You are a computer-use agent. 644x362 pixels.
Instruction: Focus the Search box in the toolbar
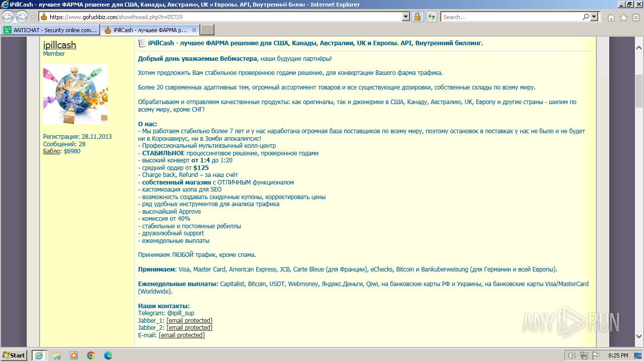[x=511, y=17]
